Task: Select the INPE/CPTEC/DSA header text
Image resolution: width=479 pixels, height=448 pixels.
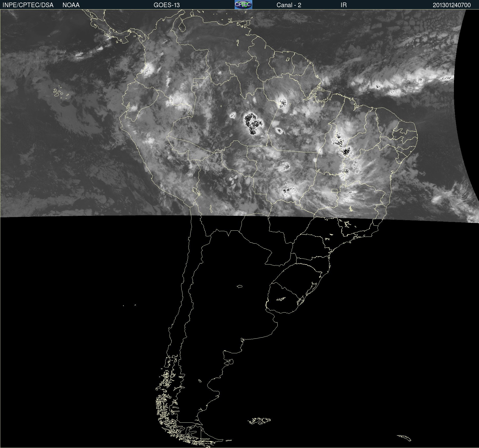Action: coord(28,5)
